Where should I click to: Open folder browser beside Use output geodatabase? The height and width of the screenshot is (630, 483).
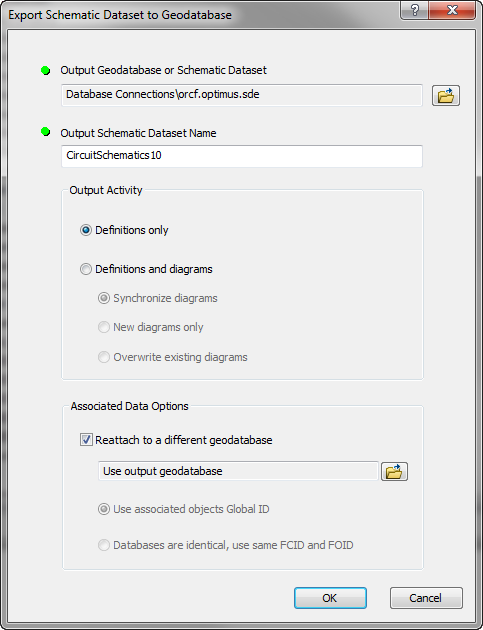coord(394,471)
